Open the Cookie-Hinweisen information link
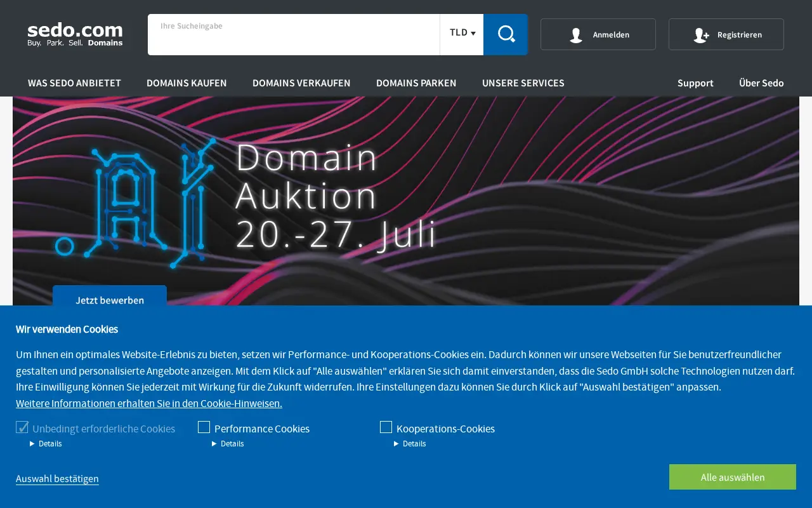This screenshot has width=812, height=508. (x=149, y=403)
